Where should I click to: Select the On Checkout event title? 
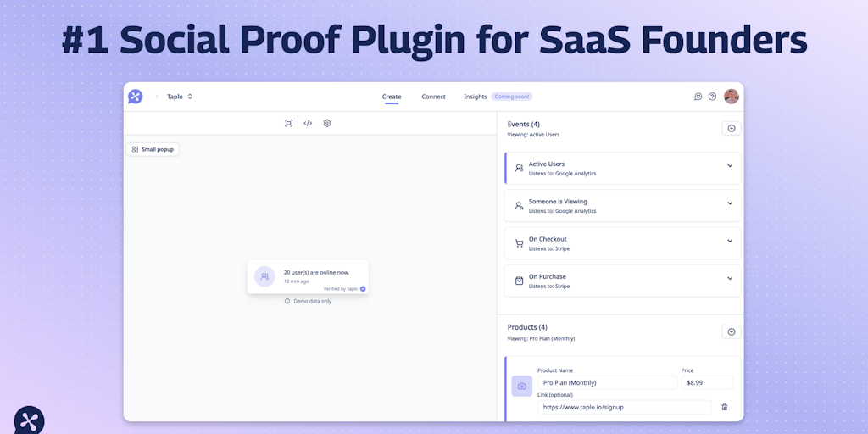[x=548, y=239]
